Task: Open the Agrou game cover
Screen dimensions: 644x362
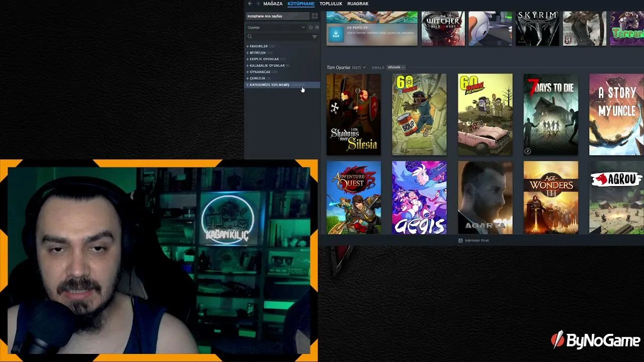Action: (616, 198)
